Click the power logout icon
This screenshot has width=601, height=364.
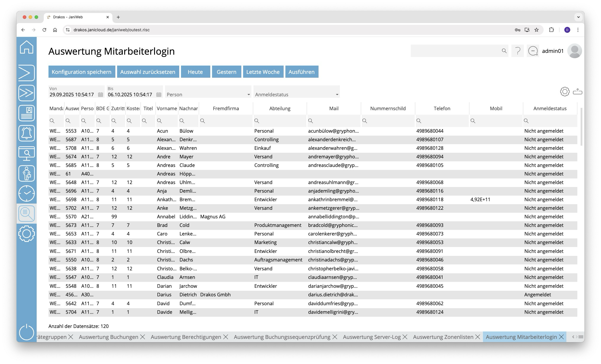click(x=27, y=332)
